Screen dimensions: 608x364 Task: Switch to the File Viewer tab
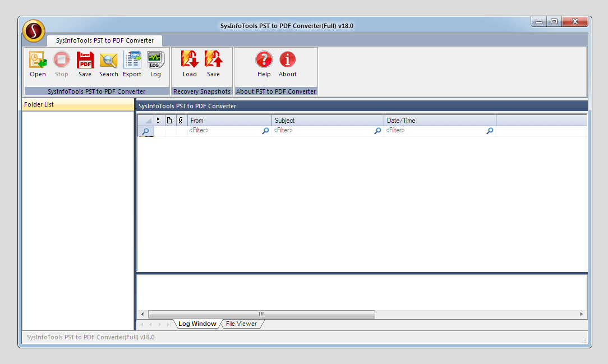(x=242, y=324)
